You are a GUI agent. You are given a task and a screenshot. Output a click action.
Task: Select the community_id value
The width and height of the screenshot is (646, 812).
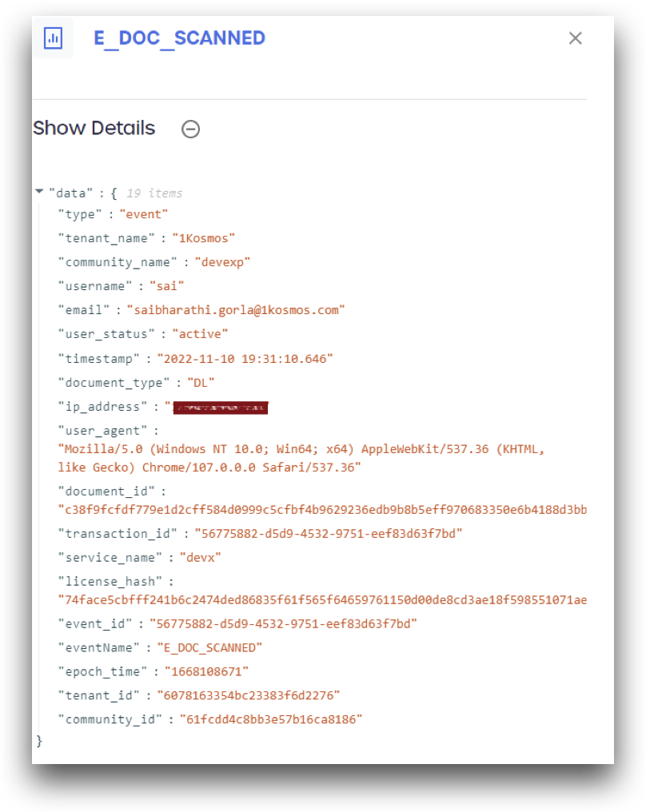(x=271, y=719)
